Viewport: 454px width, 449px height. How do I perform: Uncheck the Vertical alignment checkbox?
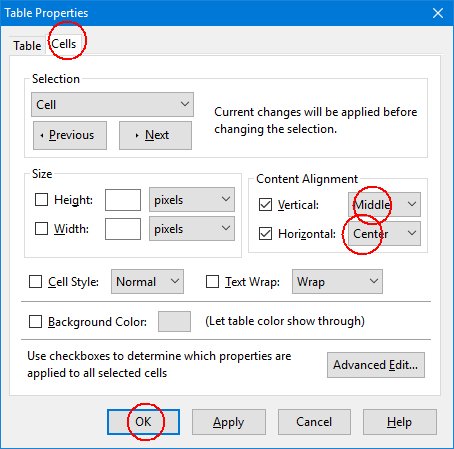pyautogui.click(x=265, y=205)
